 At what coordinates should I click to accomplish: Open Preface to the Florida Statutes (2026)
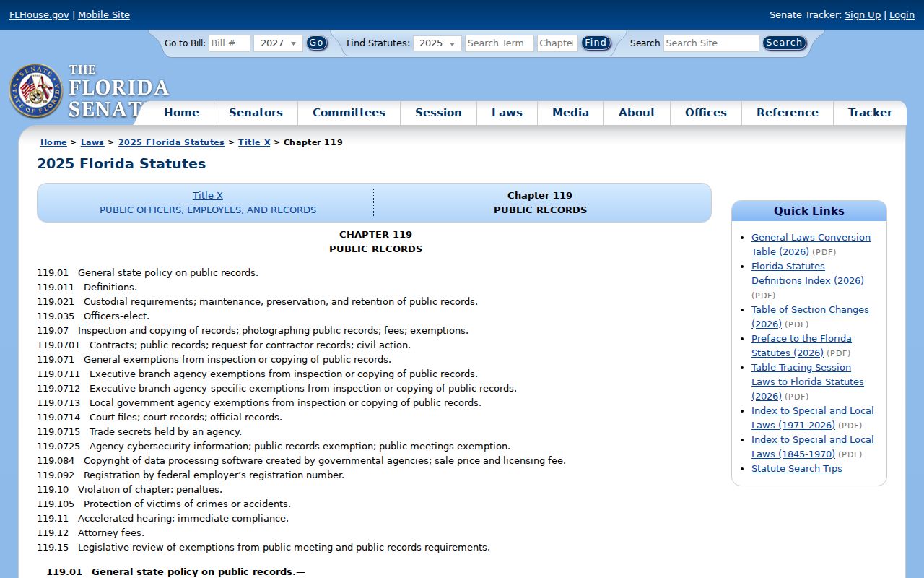tap(801, 345)
